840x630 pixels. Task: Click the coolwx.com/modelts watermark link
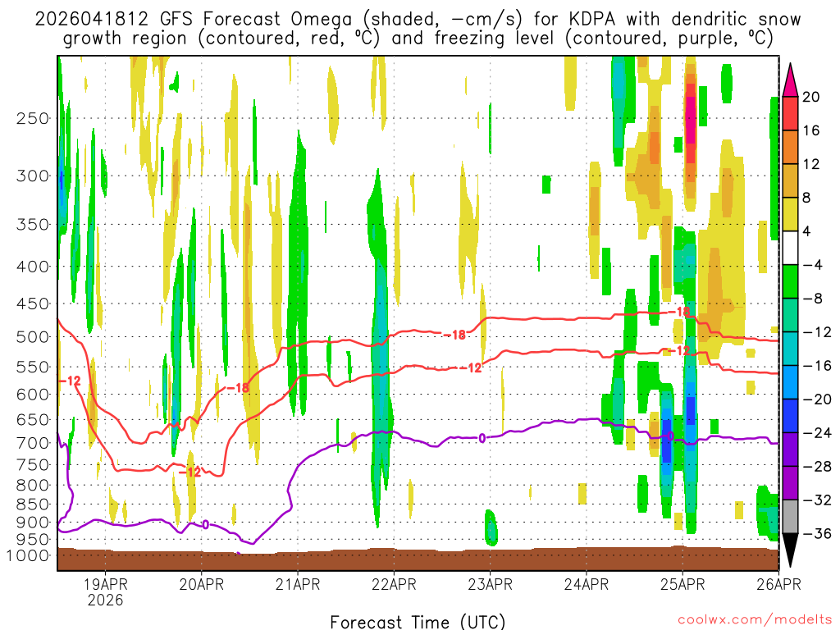tap(755, 620)
